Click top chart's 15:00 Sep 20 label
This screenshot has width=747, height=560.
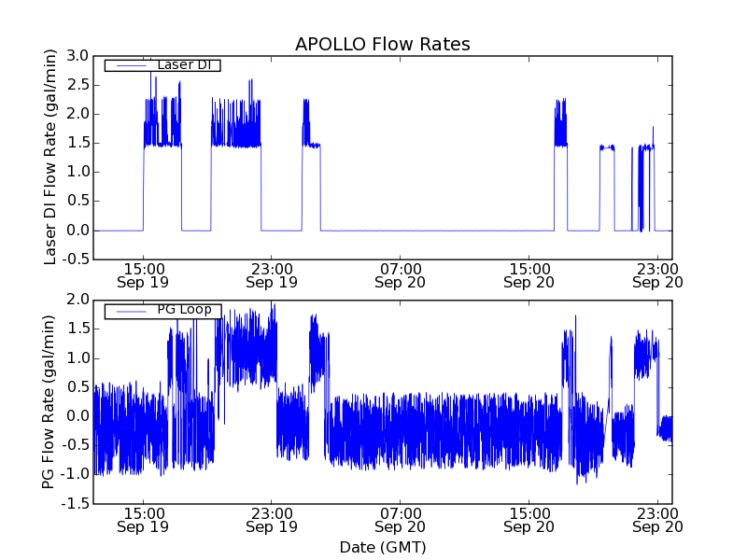[x=529, y=275]
